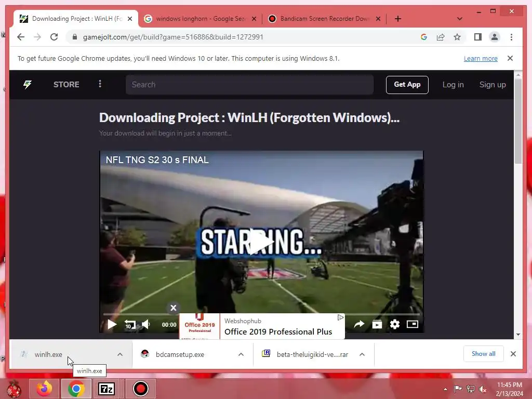Open Bandicam recorder from taskbar
Viewport: 532px width, 399px height.
coord(140,389)
